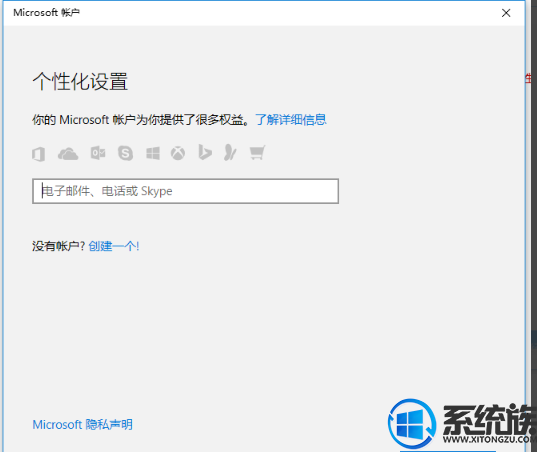
Task: Click the 个性化设置 heading text
Action: (x=80, y=81)
